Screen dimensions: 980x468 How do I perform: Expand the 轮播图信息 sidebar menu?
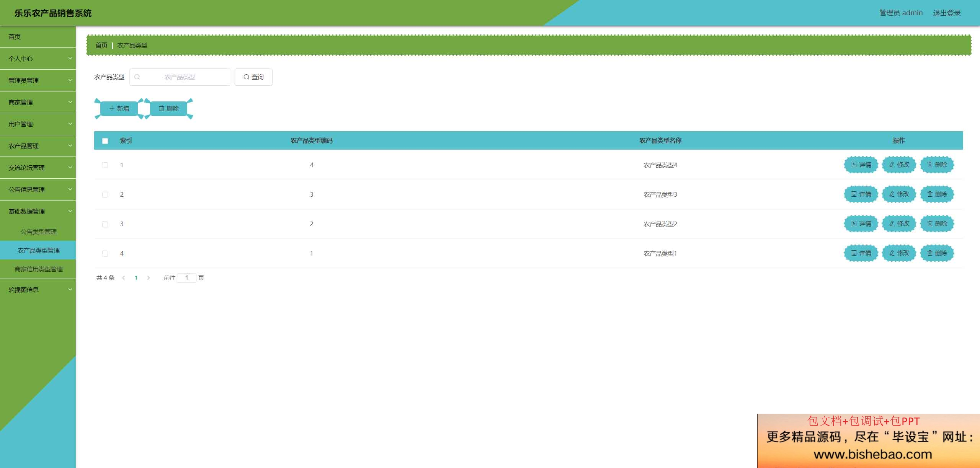(x=38, y=290)
